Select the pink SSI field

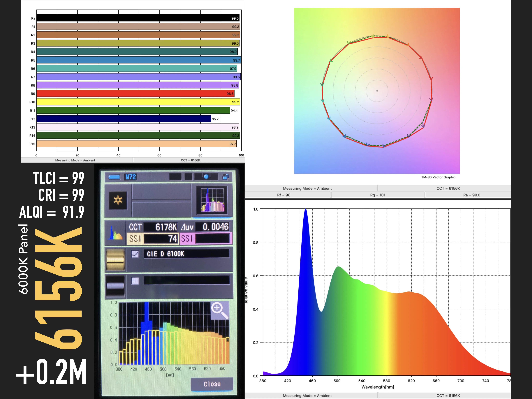206,239
